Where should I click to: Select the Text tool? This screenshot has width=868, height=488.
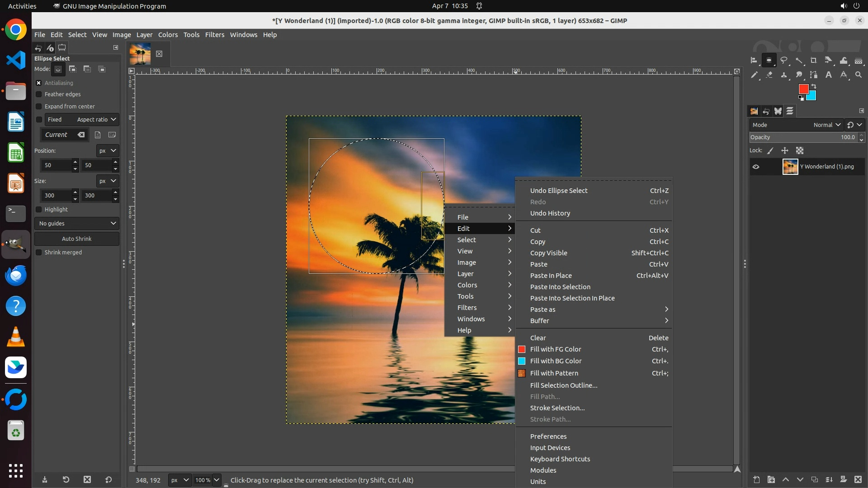[829, 75]
